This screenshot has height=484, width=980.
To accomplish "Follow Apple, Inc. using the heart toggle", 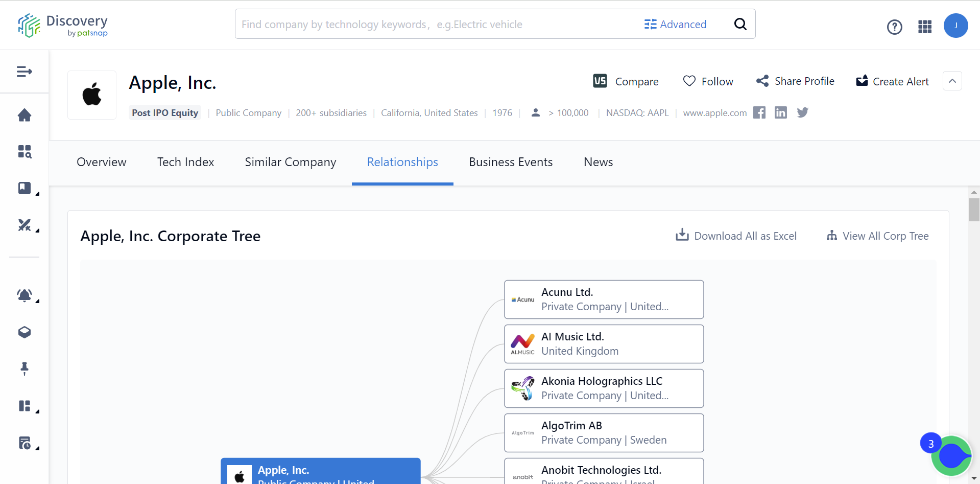I will [708, 81].
